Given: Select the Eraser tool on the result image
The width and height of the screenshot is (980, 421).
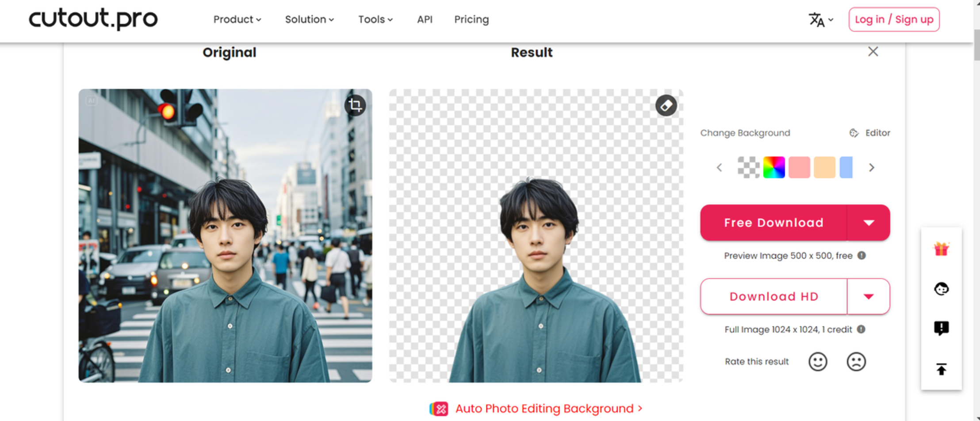Looking at the screenshot, I should pyautogui.click(x=666, y=104).
